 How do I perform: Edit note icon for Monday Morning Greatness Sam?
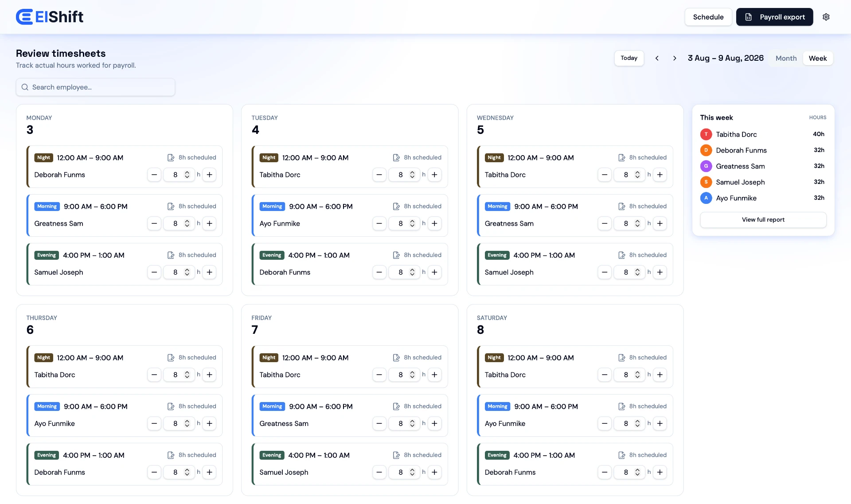171,206
